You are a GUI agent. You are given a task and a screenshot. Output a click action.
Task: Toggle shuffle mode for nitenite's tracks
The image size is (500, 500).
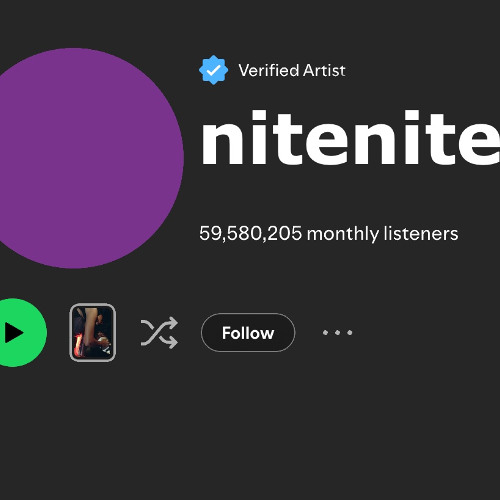pos(159,333)
